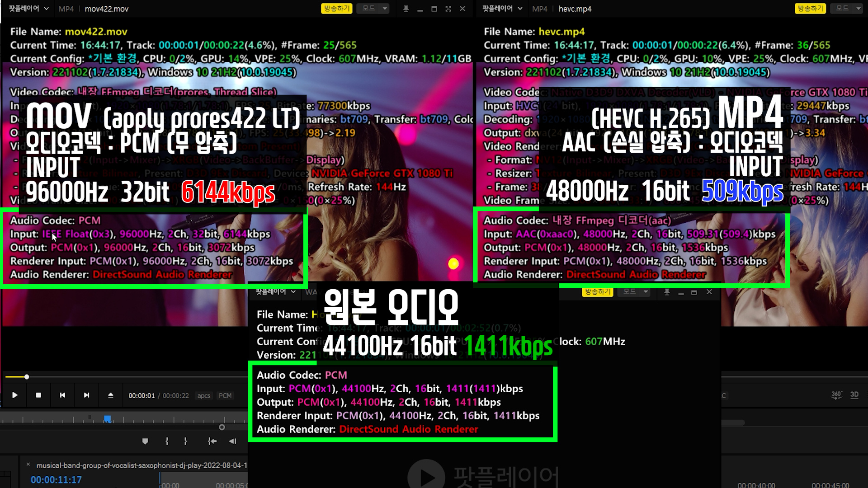
Task: Click the Eject/open file icon
Action: coord(111,395)
